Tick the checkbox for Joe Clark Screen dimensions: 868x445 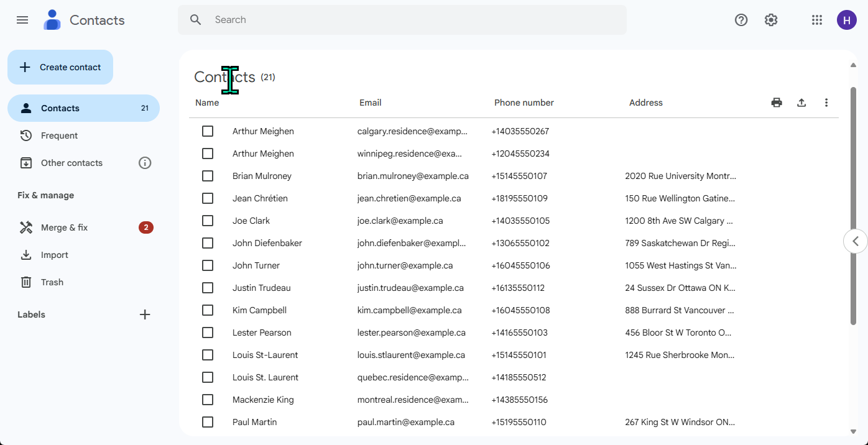(208, 221)
